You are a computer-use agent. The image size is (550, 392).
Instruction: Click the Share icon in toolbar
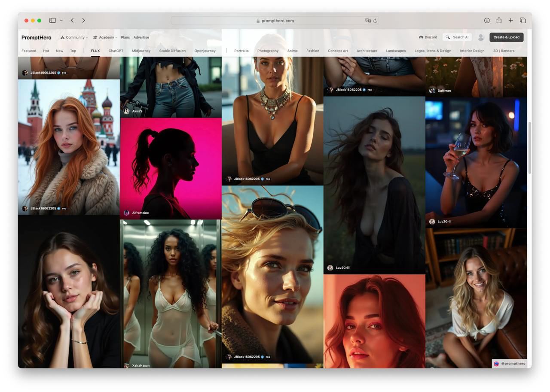[x=499, y=20]
